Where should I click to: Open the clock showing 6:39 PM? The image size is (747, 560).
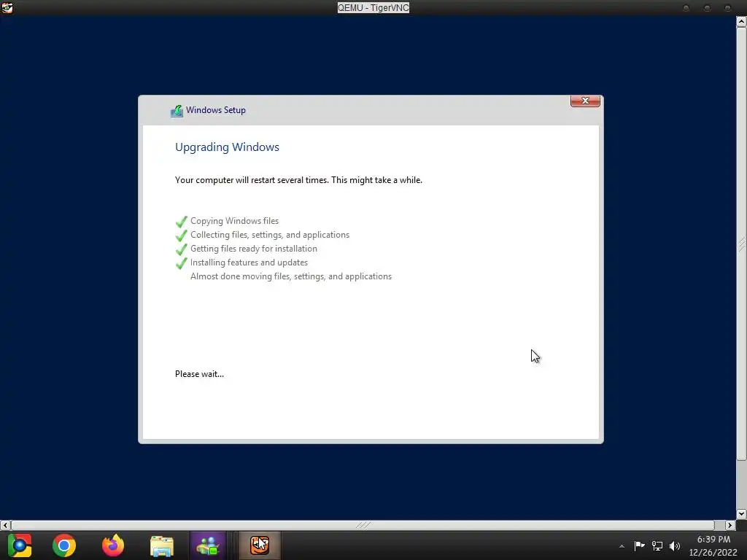[x=713, y=545]
